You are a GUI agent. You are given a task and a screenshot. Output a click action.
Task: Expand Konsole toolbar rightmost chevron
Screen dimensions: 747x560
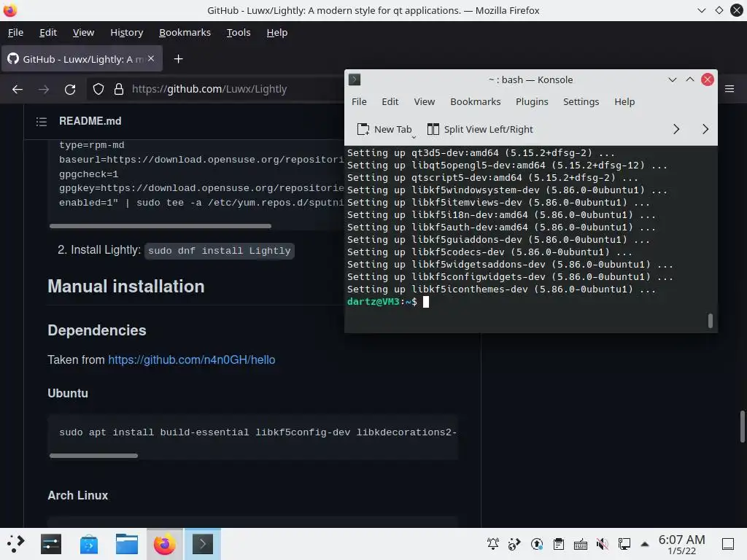[705, 129]
